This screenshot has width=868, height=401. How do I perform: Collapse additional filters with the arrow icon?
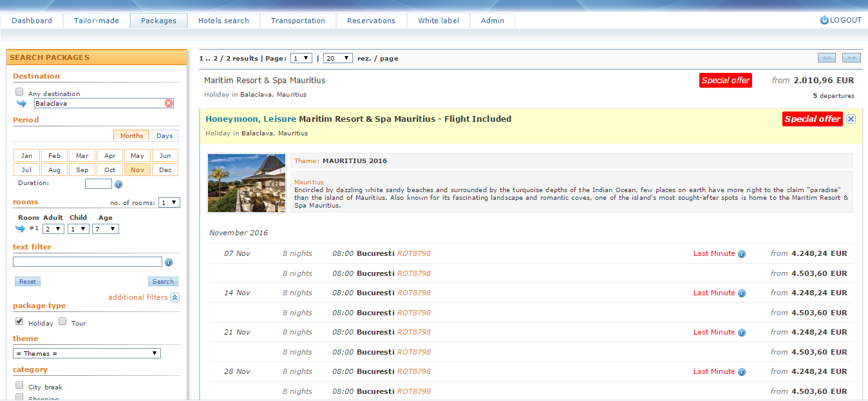pos(175,297)
